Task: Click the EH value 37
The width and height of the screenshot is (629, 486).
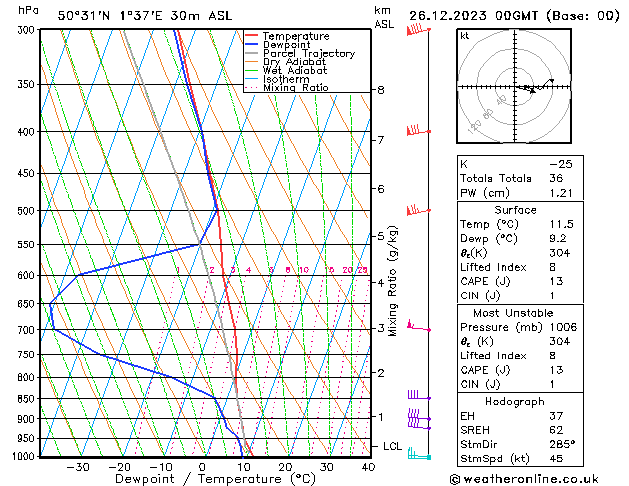Action: click(x=556, y=416)
